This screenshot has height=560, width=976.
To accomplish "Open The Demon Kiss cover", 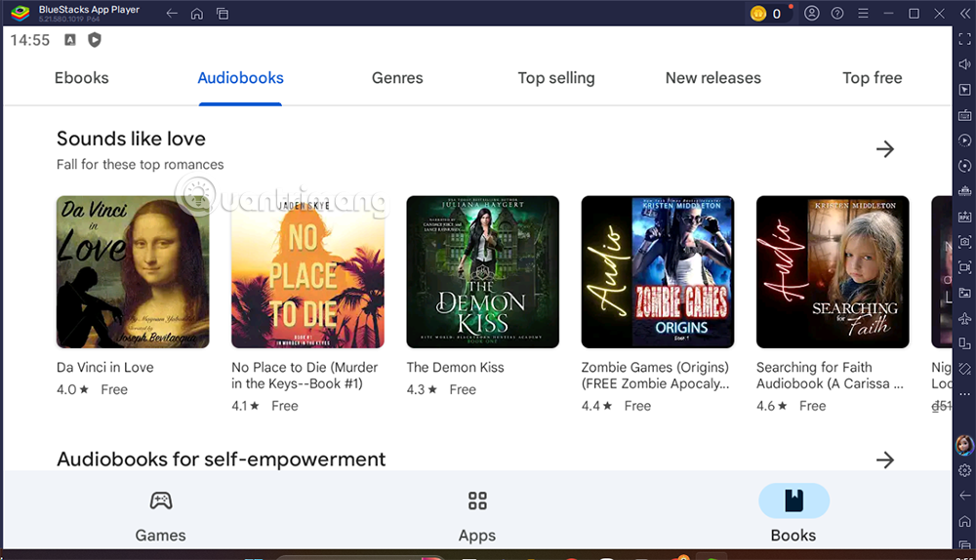I will coord(482,272).
